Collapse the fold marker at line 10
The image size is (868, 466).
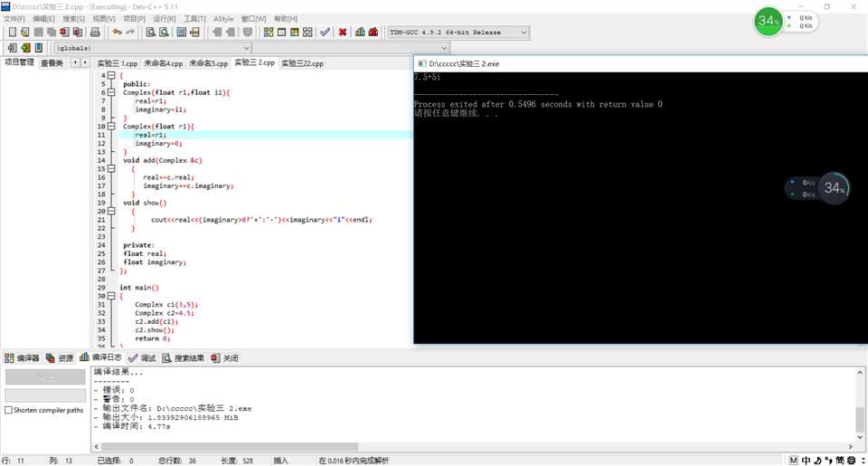[111, 127]
